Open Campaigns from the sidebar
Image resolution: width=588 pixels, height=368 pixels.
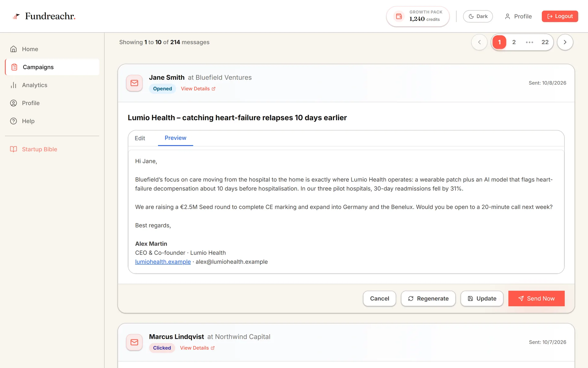coord(52,67)
